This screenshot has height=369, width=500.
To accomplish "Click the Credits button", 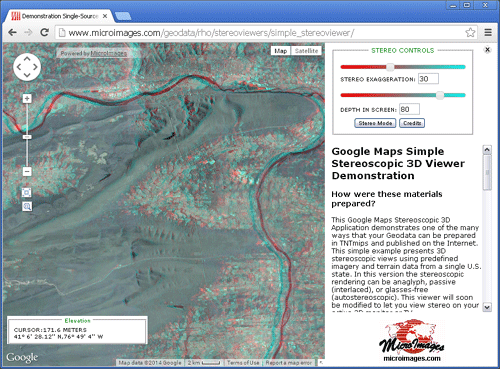I will [412, 123].
